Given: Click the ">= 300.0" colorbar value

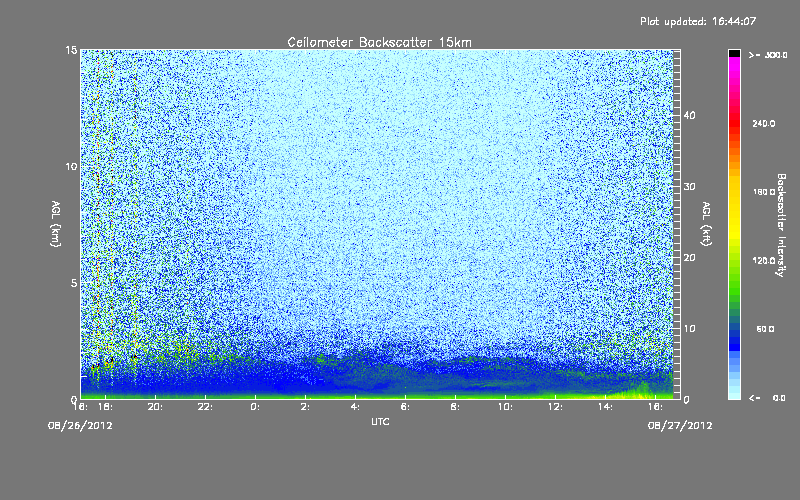Looking at the screenshot, I should [768, 55].
